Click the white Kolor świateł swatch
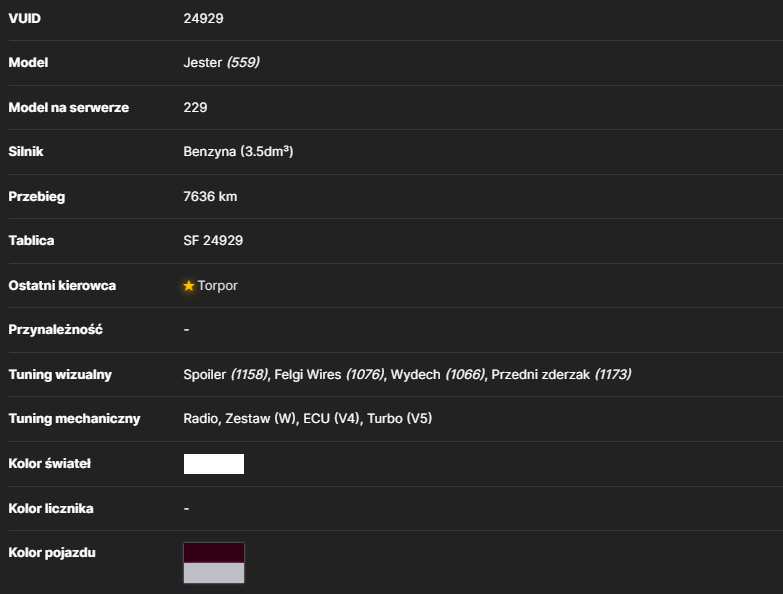Image resolution: width=783 pixels, height=594 pixels. click(214, 464)
